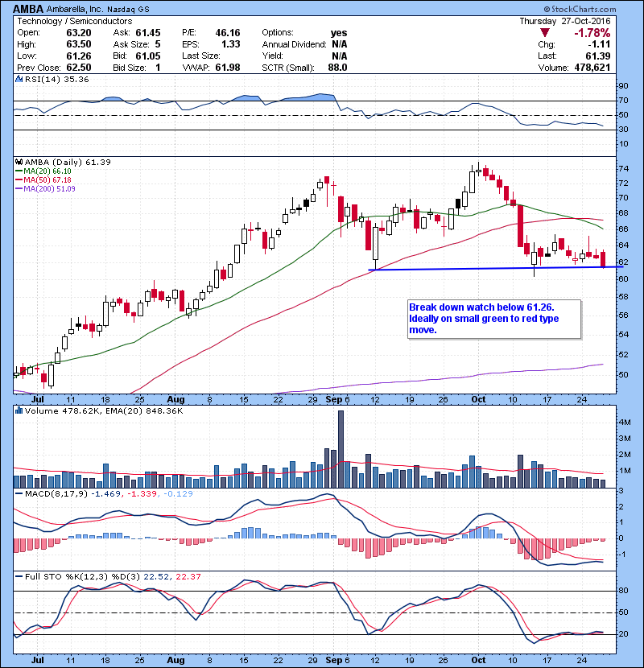
Task: Click the MA(20) 66.10 legend text
Action: tap(47, 171)
